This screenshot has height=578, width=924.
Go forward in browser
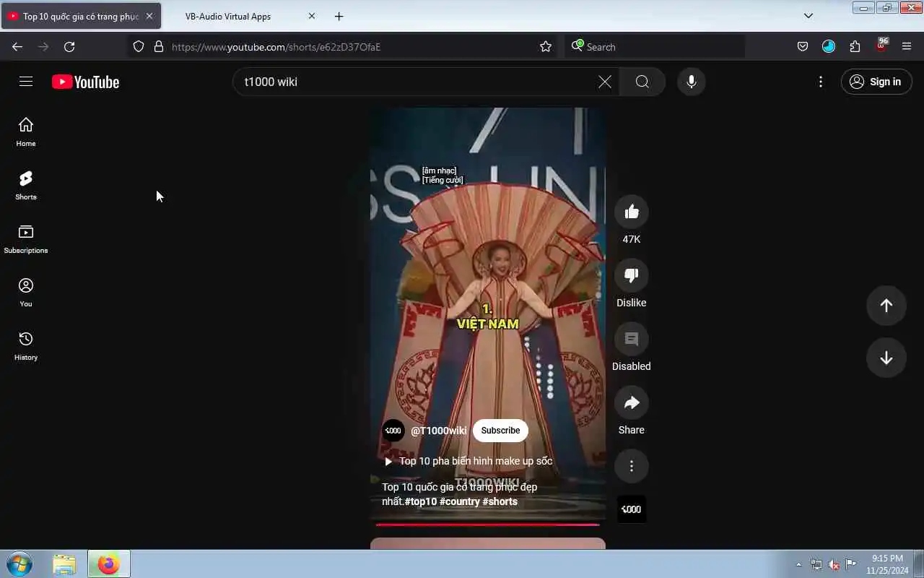click(43, 47)
